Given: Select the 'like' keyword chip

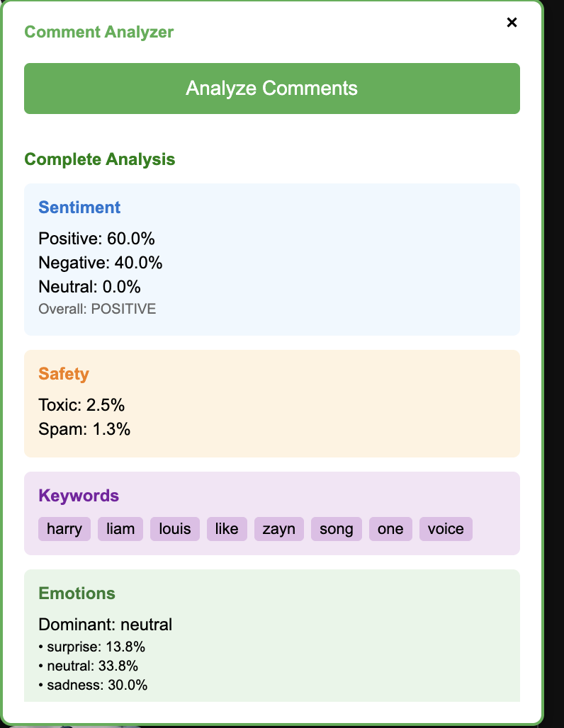Looking at the screenshot, I should click(227, 528).
